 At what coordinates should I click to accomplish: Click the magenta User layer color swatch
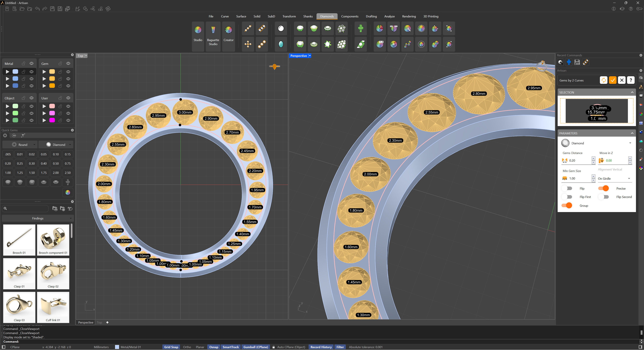pyautogui.click(x=52, y=120)
